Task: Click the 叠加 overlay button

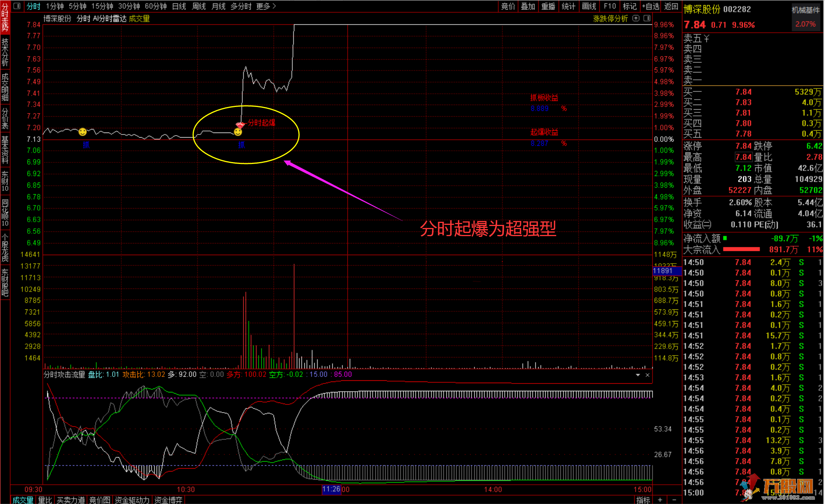Action: (x=528, y=6)
